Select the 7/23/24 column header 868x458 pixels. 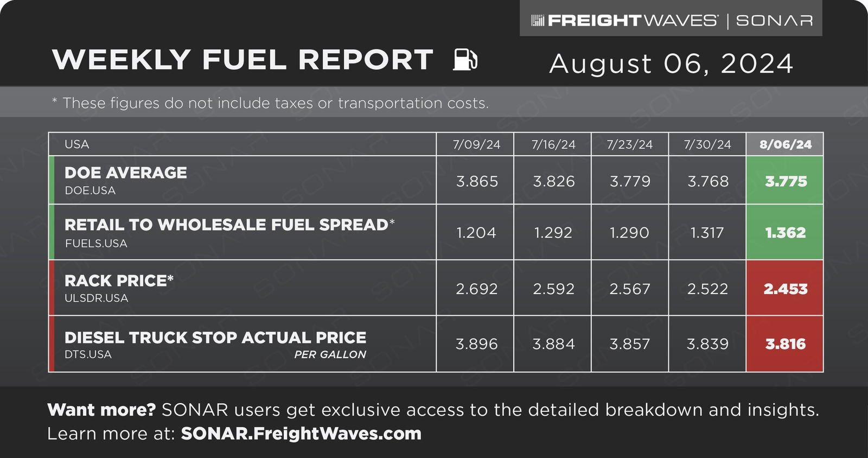click(629, 144)
